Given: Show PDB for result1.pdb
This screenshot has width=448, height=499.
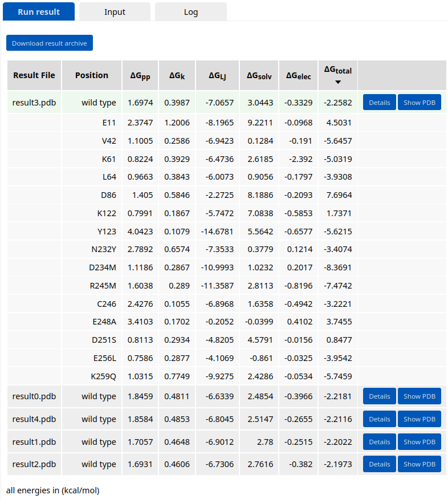Looking at the screenshot, I should tap(419, 442).
